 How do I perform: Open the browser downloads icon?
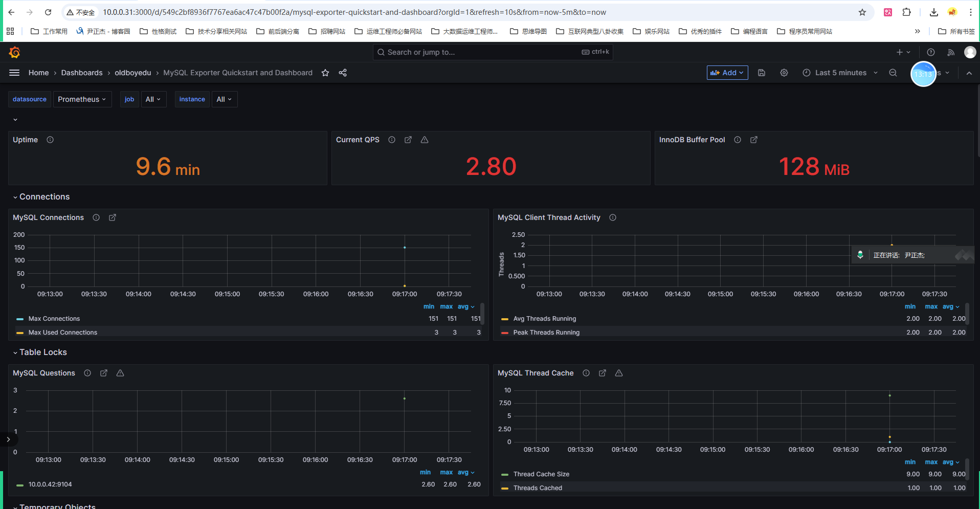(x=934, y=12)
